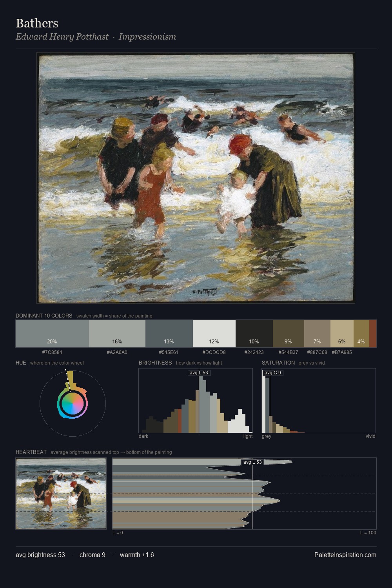Image resolution: width=392 pixels, height=588 pixels.
Task: Click the SATURATION section heading
Action: (x=278, y=363)
